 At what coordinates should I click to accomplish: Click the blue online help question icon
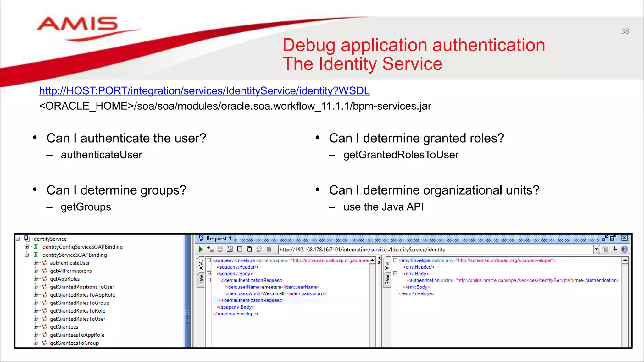click(625, 249)
